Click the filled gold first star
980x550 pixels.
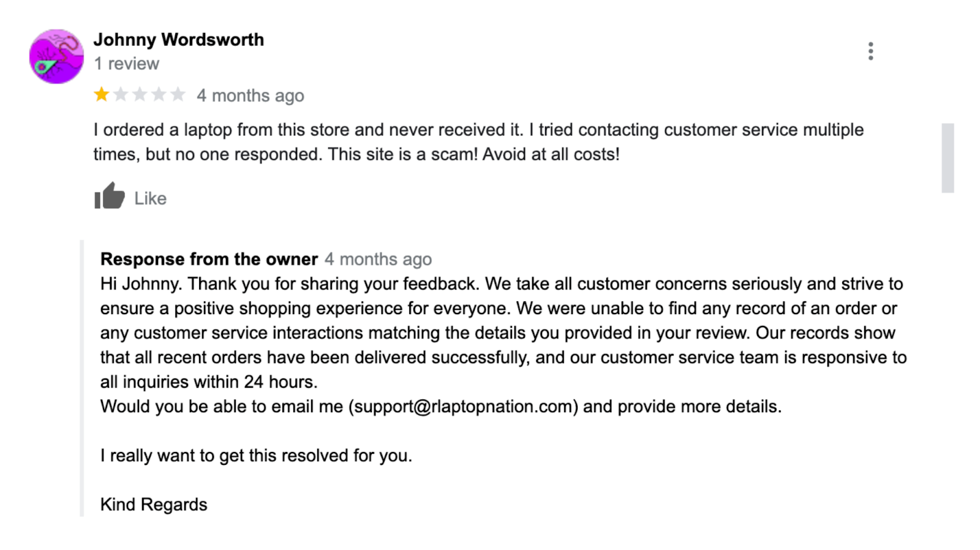[102, 95]
